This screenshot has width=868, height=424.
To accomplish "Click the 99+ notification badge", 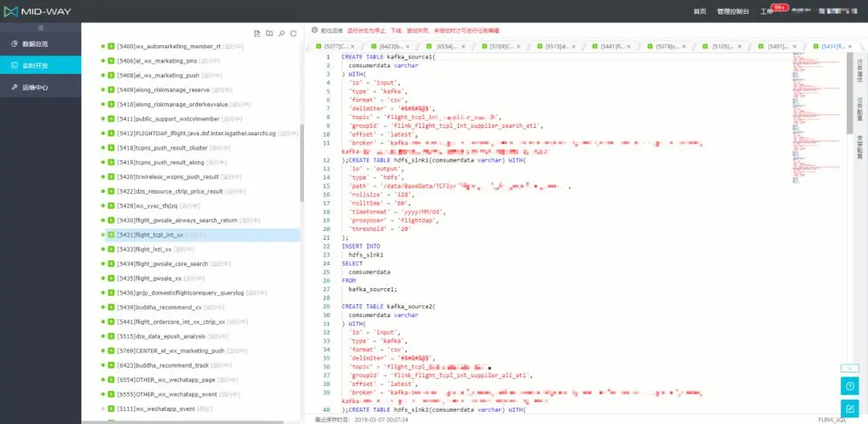I will 780,8.
